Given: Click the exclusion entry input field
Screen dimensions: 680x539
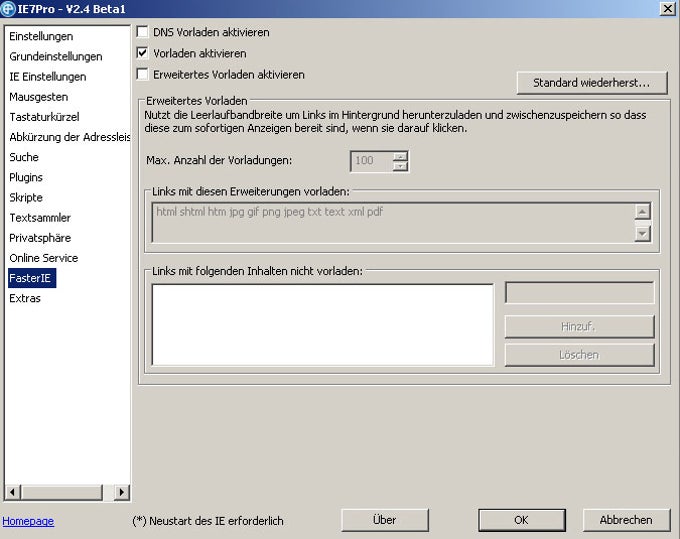Looking at the screenshot, I should tap(579, 293).
